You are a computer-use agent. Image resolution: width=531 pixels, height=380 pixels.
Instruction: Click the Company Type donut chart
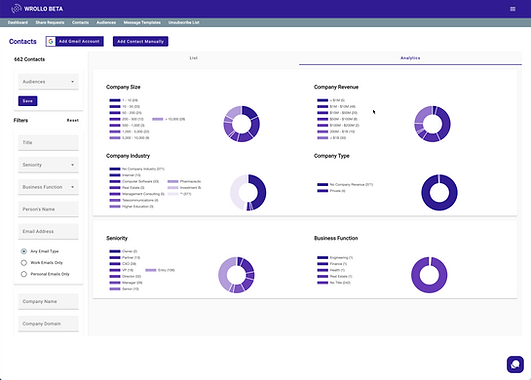coord(439,192)
